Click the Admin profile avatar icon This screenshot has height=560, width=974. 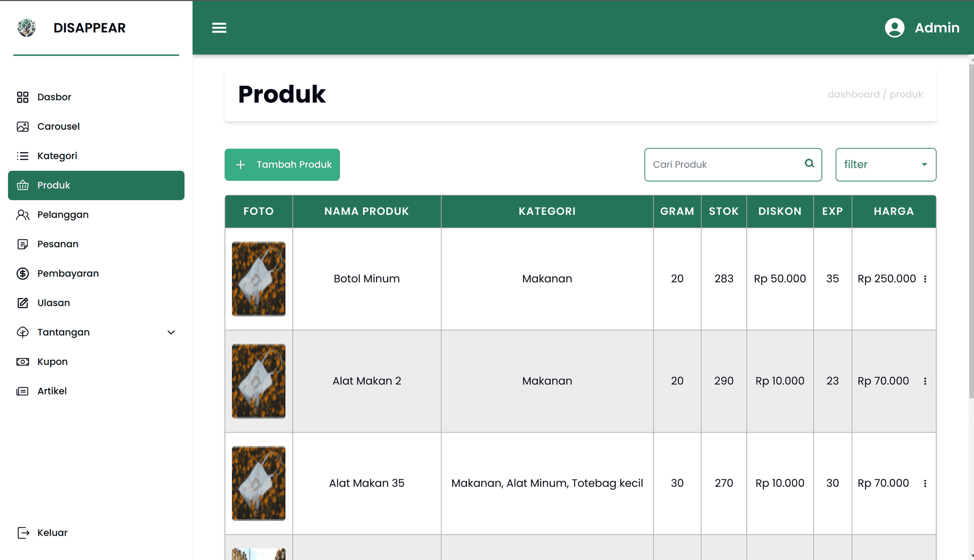pos(895,28)
